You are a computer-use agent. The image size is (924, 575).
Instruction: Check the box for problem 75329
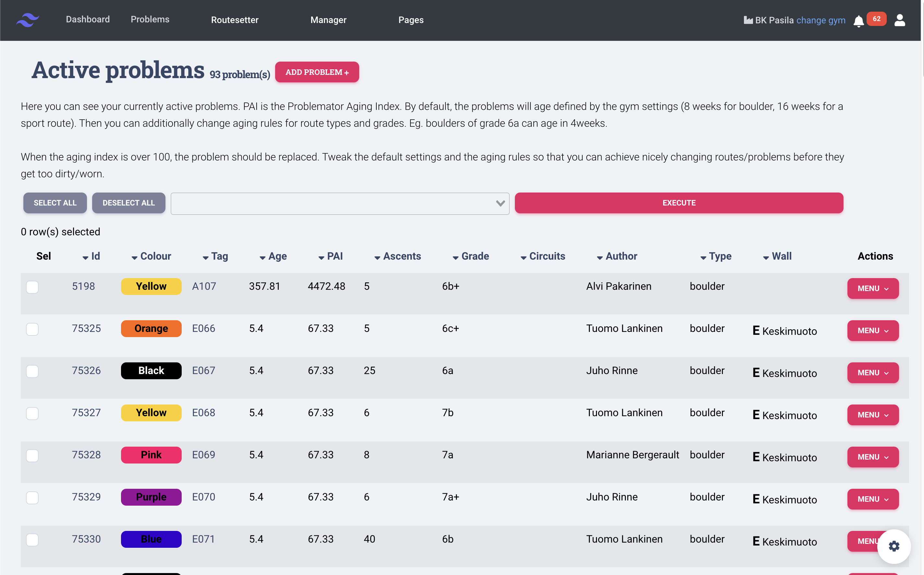click(x=32, y=498)
